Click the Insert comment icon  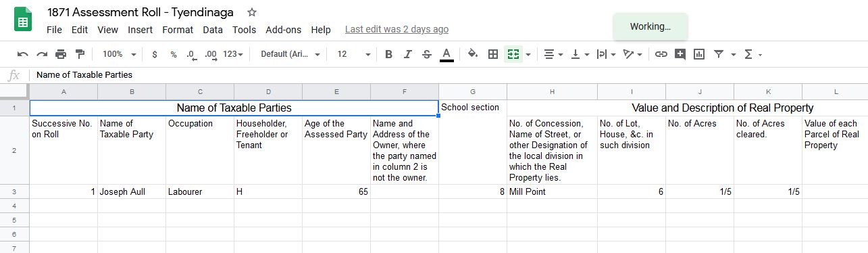pos(680,54)
